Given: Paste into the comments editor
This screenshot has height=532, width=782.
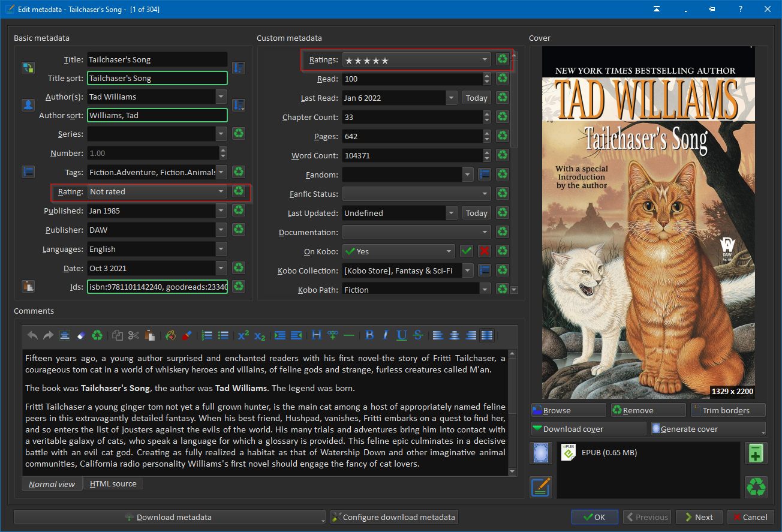Looking at the screenshot, I should pyautogui.click(x=150, y=335).
